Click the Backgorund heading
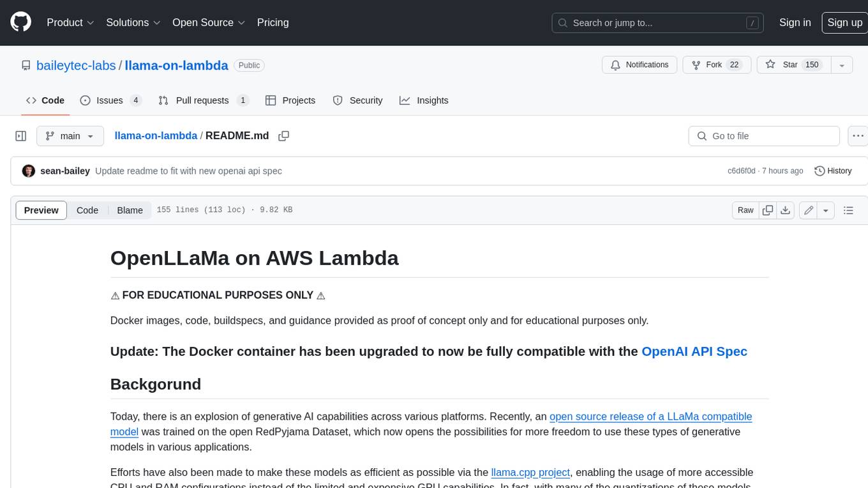The width and height of the screenshot is (868, 488). (156, 384)
